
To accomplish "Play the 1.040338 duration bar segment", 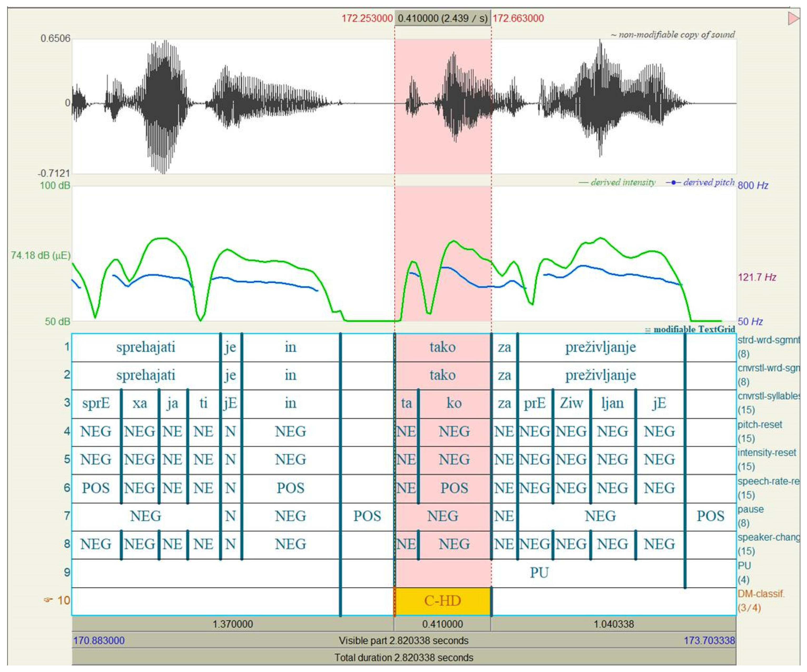I will (613, 624).
